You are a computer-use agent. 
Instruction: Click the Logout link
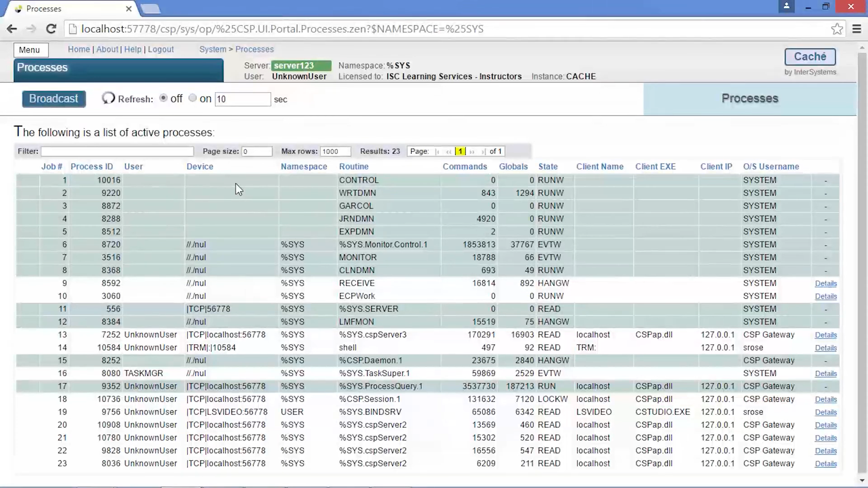[160, 49]
